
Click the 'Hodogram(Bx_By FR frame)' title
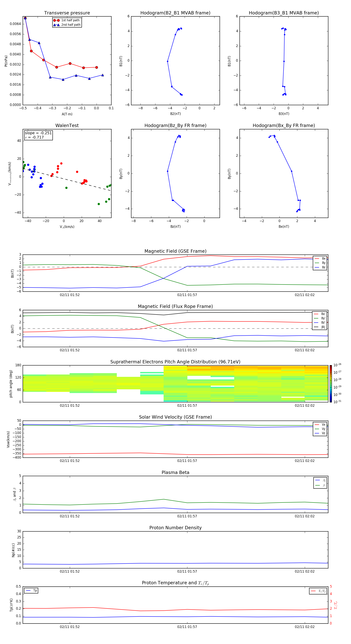click(284, 125)
